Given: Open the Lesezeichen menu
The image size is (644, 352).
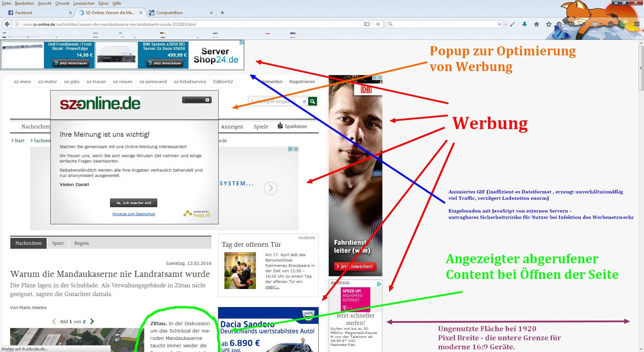Looking at the screenshot, I should 84,3.
